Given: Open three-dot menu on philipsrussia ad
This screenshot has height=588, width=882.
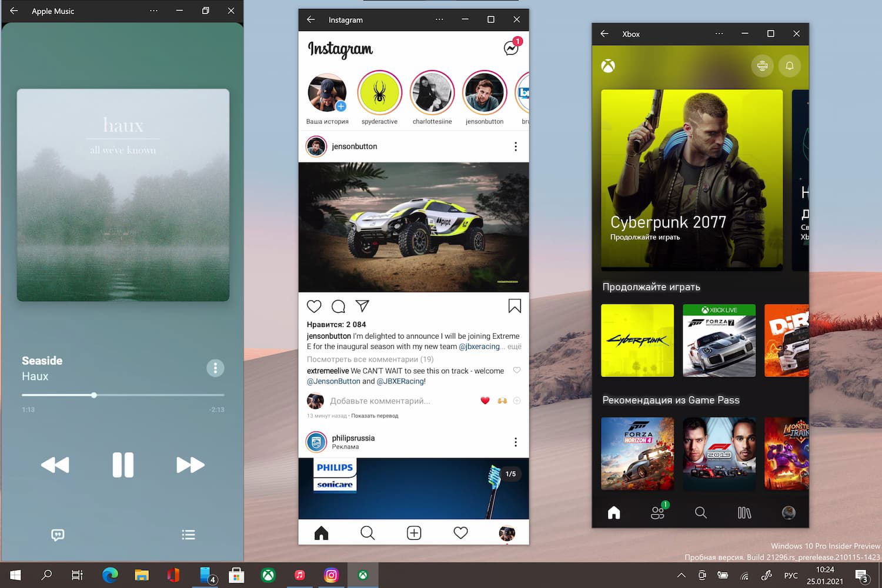Looking at the screenshot, I should [x=516, y=442].
